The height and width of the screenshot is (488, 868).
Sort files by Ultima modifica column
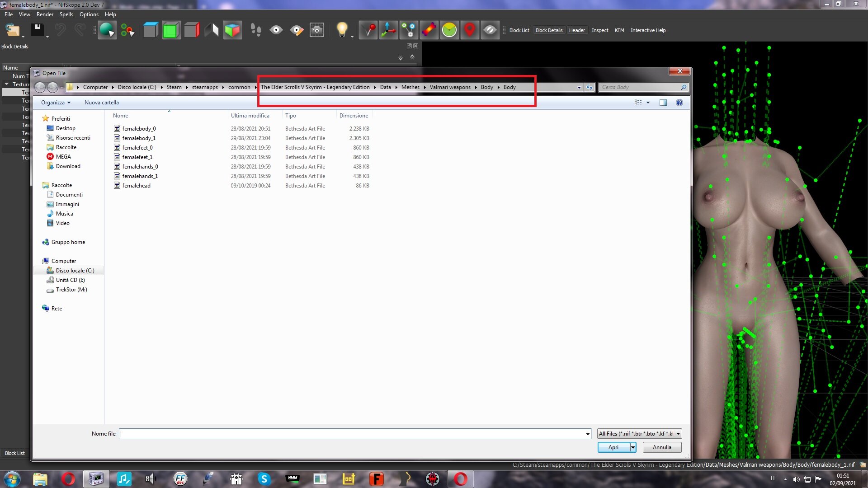point(250,116)
